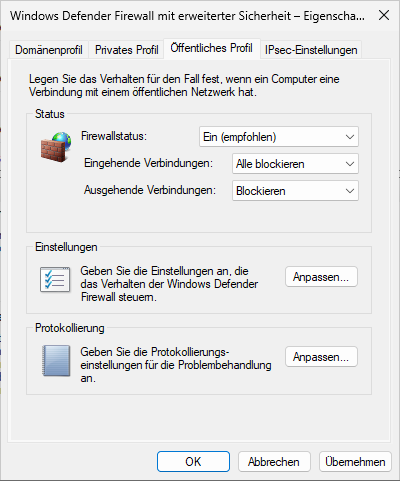The width and height of the screenshot is (400, 481).
Task: Open the IPsec-Einstellungen tab
Action: pyautogui.click(x=311, y=50)
